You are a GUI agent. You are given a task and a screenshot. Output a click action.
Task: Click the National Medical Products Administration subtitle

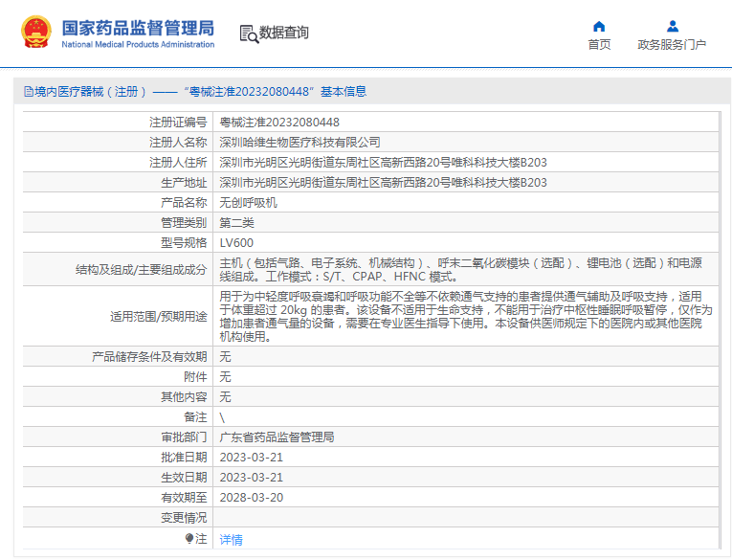click(138, 44)
